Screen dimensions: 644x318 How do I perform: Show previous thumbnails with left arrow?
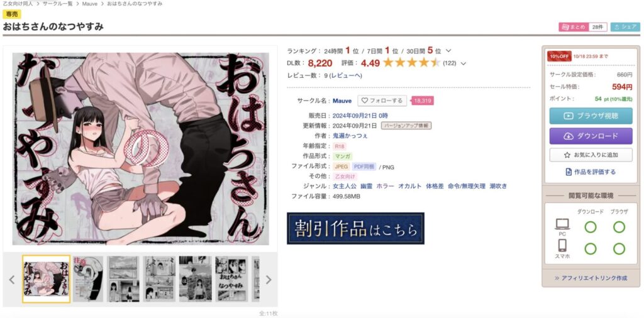coord(12,280)
